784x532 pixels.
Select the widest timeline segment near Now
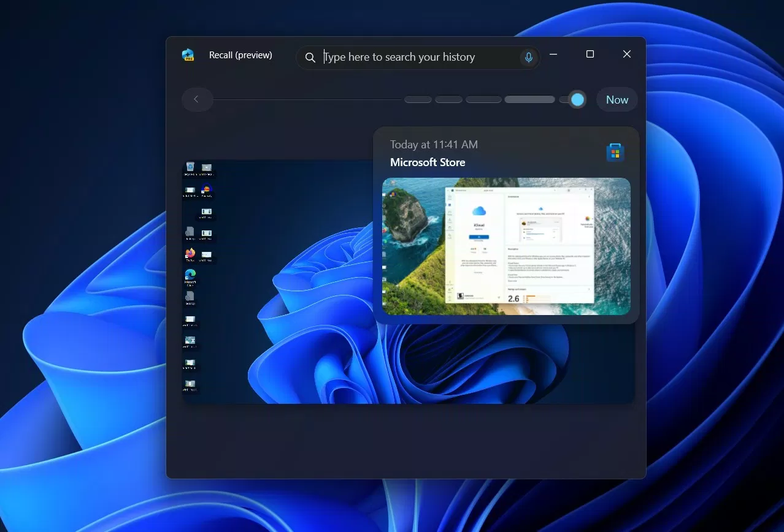(x=529, y=99)
